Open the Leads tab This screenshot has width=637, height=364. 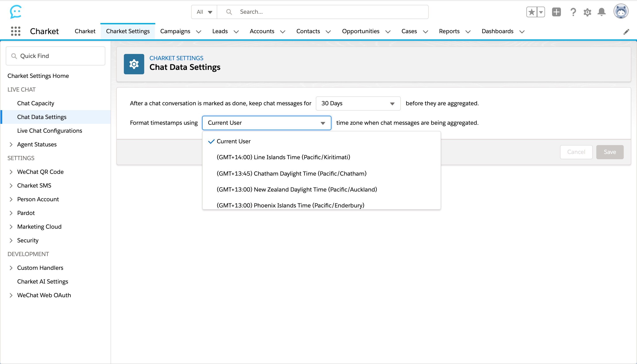coord(220,31)
